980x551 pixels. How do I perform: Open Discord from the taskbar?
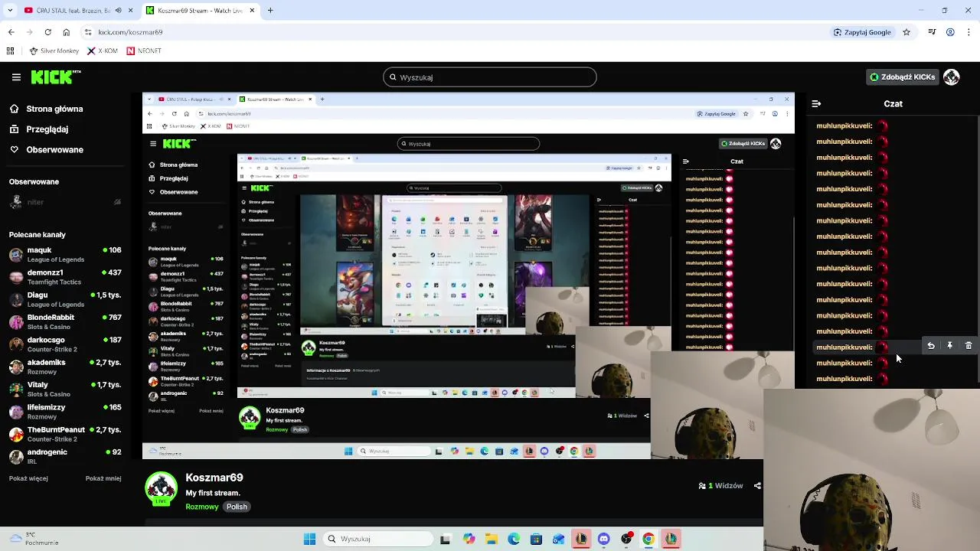pyautogui.click(x=603, y=539)
